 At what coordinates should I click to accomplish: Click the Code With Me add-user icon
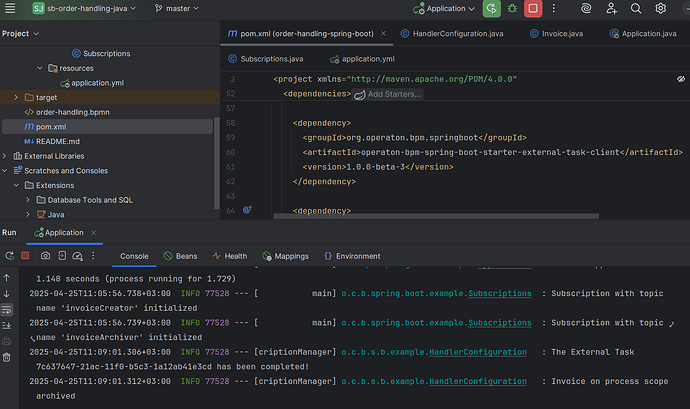point(611,8)
